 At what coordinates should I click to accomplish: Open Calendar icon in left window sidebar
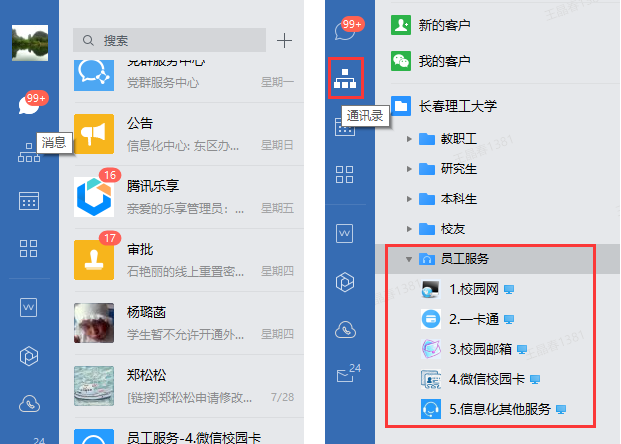pyautogui.click(x=29, y=201)
